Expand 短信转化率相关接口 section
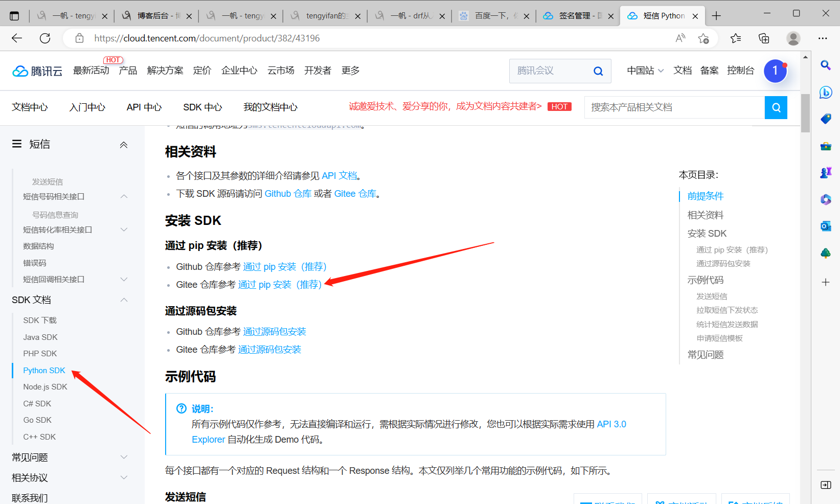Viewport: 840px width, 504px height. 124,230
